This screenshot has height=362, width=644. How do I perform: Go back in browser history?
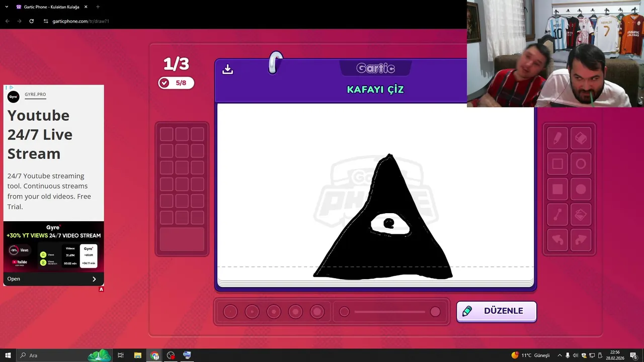(x=7, y=21)
